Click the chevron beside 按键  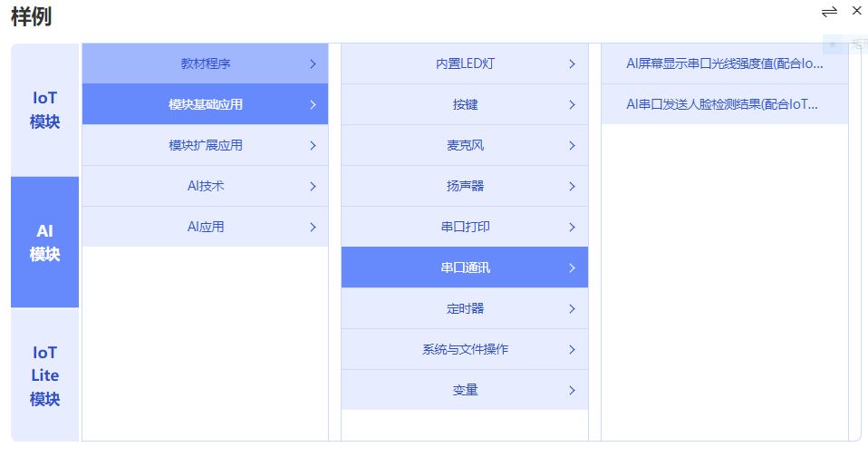point(572,105)
